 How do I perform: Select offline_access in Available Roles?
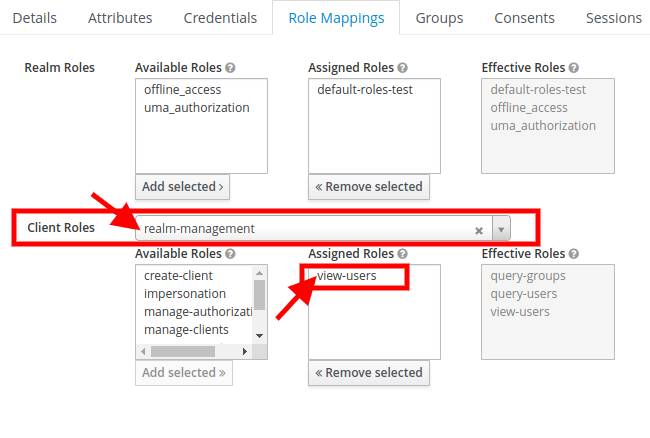pyautogui.click(x=182, y=90)
